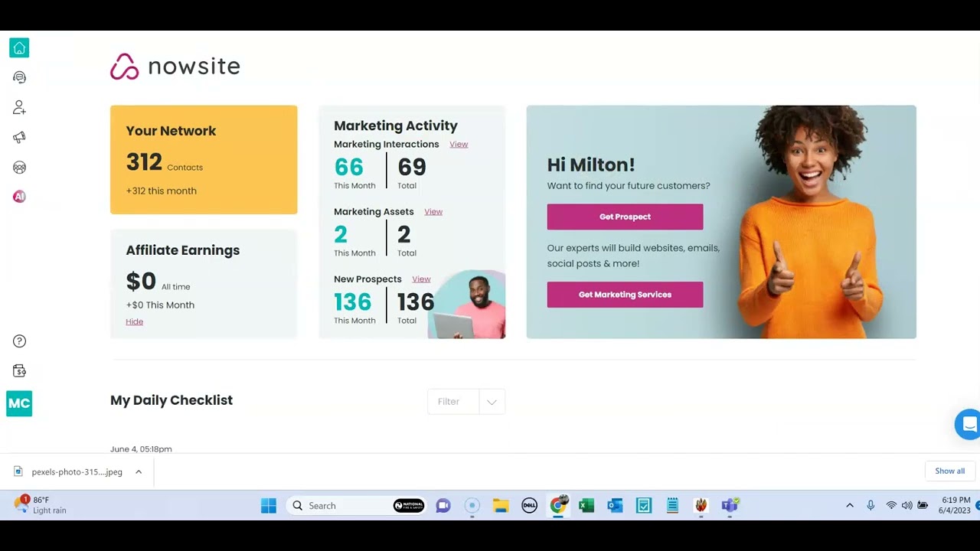This screenshot has height=551, width=980.
Task: Open the Home icon in sidebar
Action: tap(19, 48)
